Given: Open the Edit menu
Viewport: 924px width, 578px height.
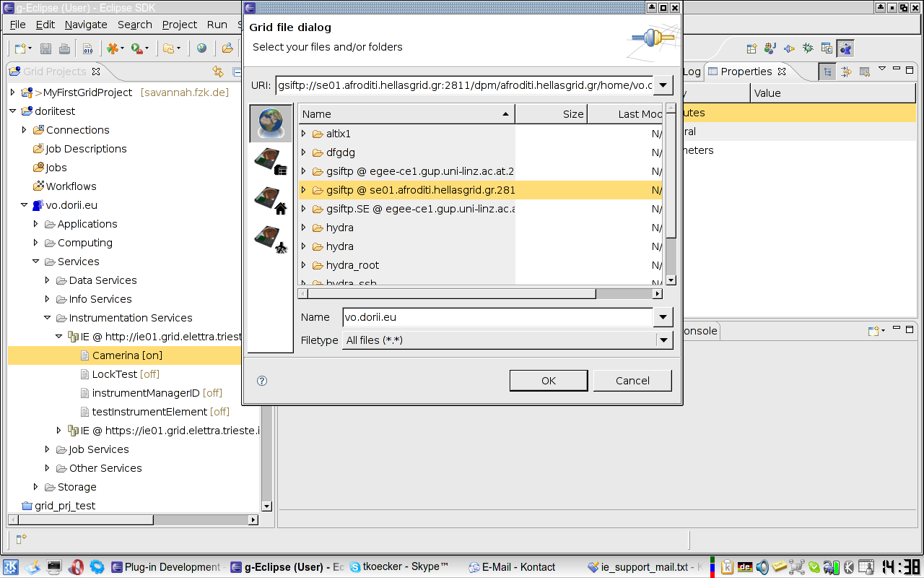Looking at the screenshot, I should (45, 25).
